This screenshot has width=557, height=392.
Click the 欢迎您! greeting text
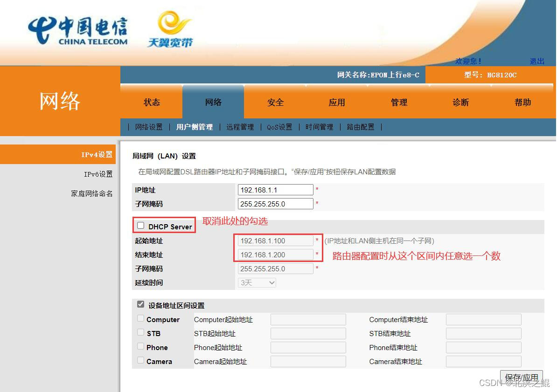[x=468, y=61]
